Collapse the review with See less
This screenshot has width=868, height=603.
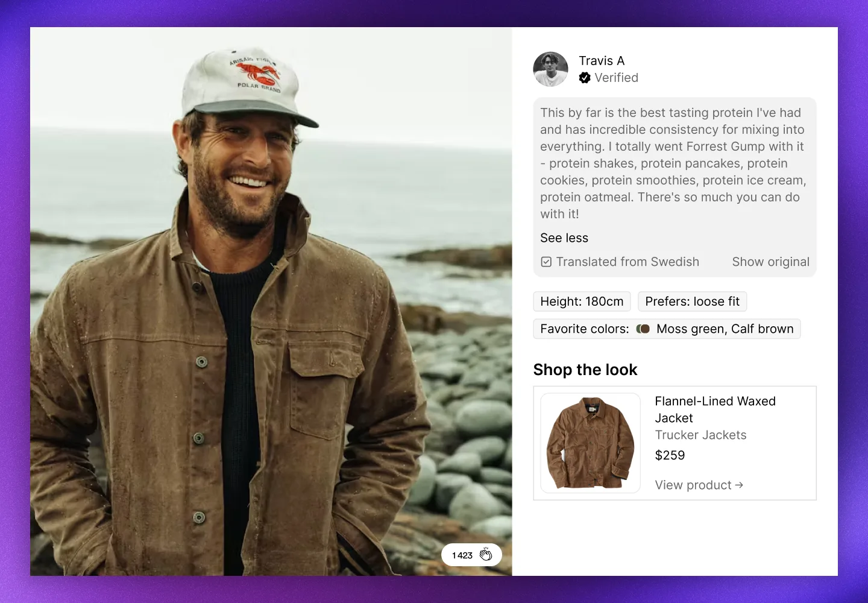point(564,238)
